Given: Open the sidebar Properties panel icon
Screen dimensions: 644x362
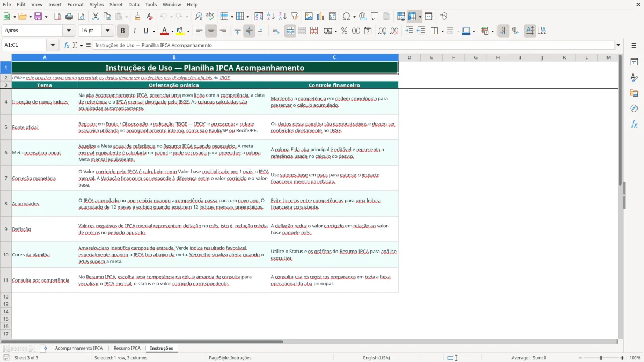Looking at the screenshot, I should pos(634,62).
